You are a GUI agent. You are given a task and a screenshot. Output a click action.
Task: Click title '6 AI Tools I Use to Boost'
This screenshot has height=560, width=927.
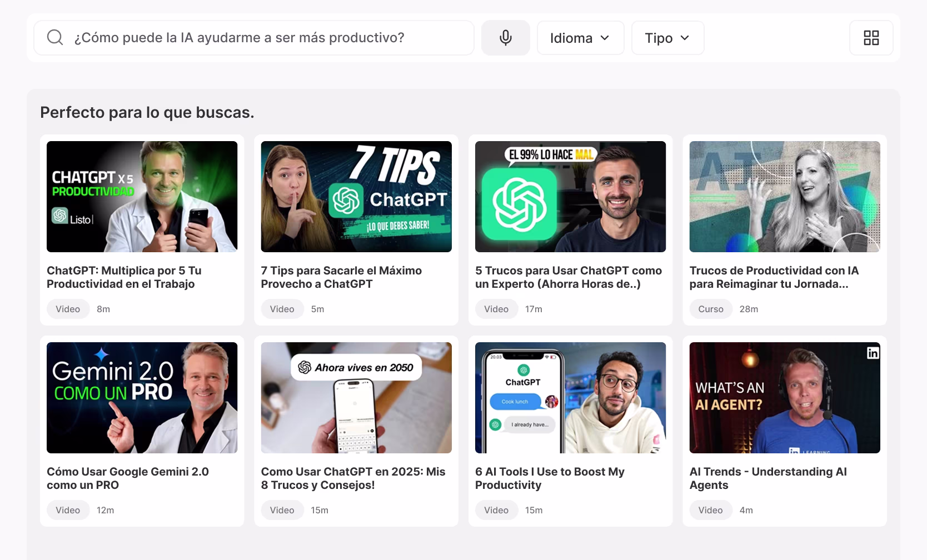pyautogui.click(x=550, y=478)
